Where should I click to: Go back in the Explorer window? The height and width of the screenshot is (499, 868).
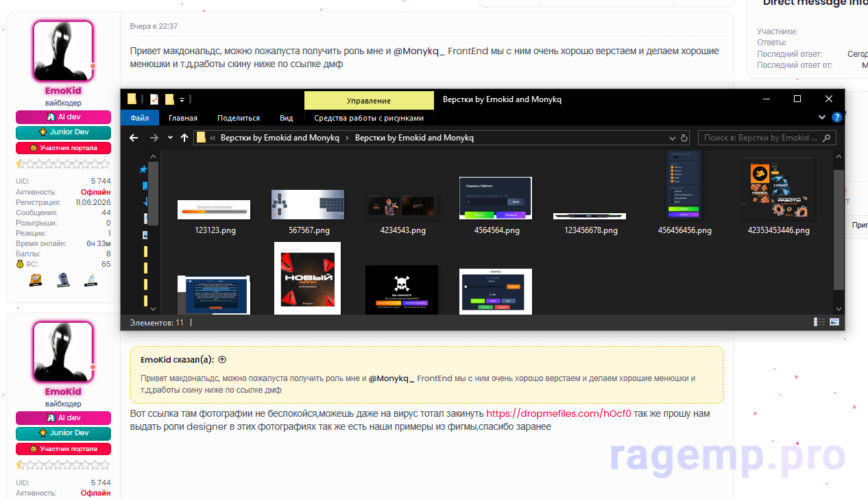tap(134, 138)
